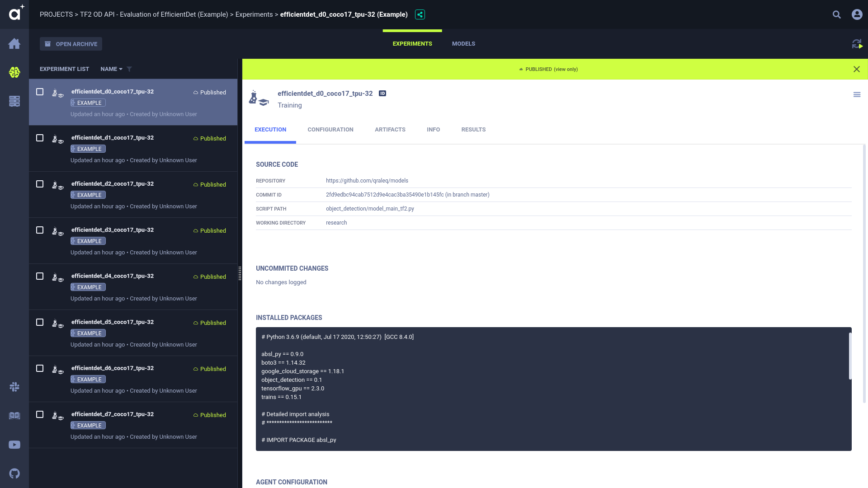The height and width of the screenshot is (488, 868).
Task: Check the efficientdet_d1_coco17_tpu-32 checkbox
Action: 40,138
